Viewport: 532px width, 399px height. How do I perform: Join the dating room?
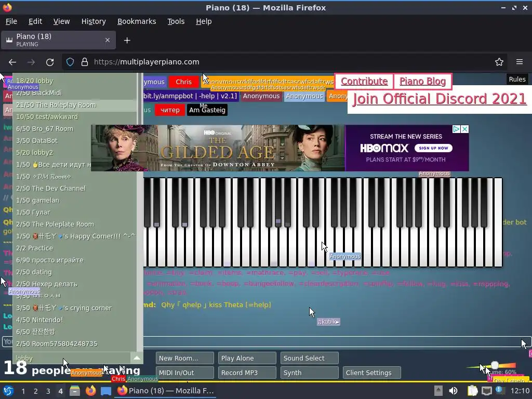click(x=75, y=272)
